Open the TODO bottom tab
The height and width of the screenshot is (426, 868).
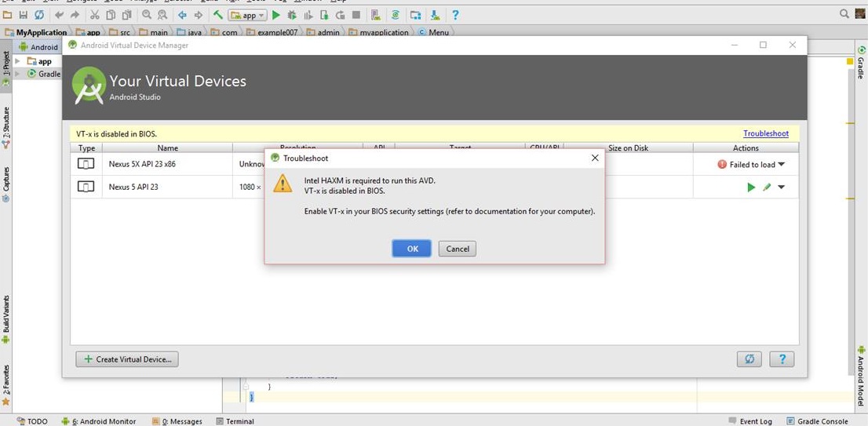click(x=32, y=421)
